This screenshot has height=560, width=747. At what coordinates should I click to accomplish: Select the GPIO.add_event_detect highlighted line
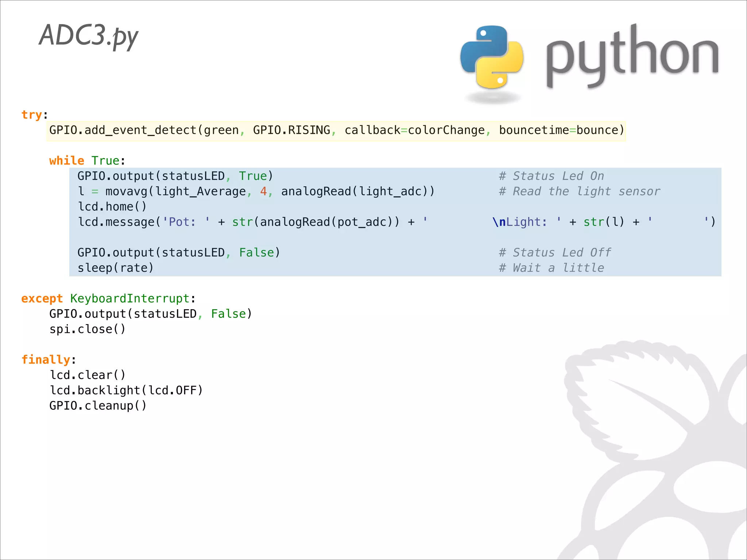coord(336,131)
